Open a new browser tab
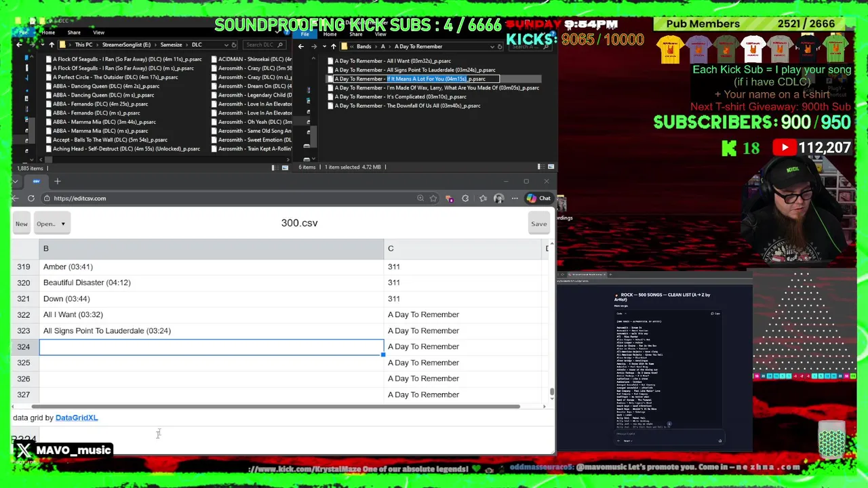Image resolution: width=868 pixels, height=488 pixels. (58, 181)
